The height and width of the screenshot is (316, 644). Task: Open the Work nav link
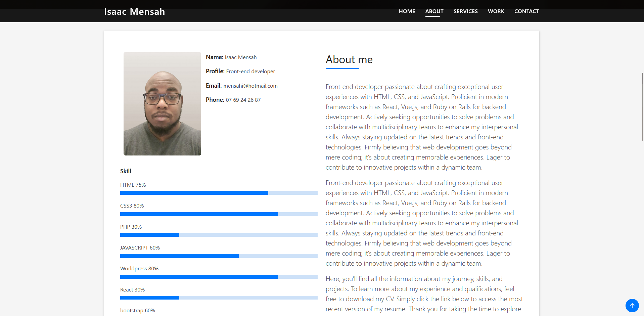(496, 11)
